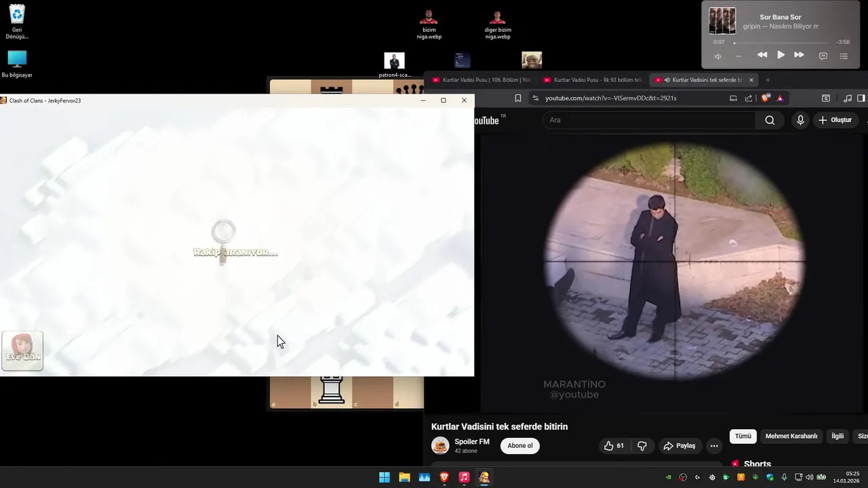Open the network tray icon
The width and height of the screenshot is (868, 488).
pos(799,477)
